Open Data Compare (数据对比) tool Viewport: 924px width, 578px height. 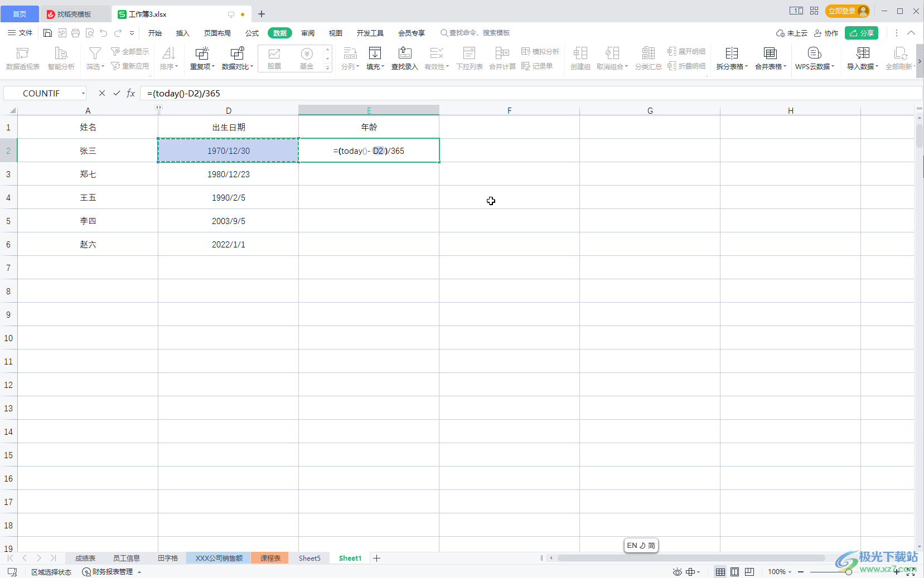coord(238,58)
